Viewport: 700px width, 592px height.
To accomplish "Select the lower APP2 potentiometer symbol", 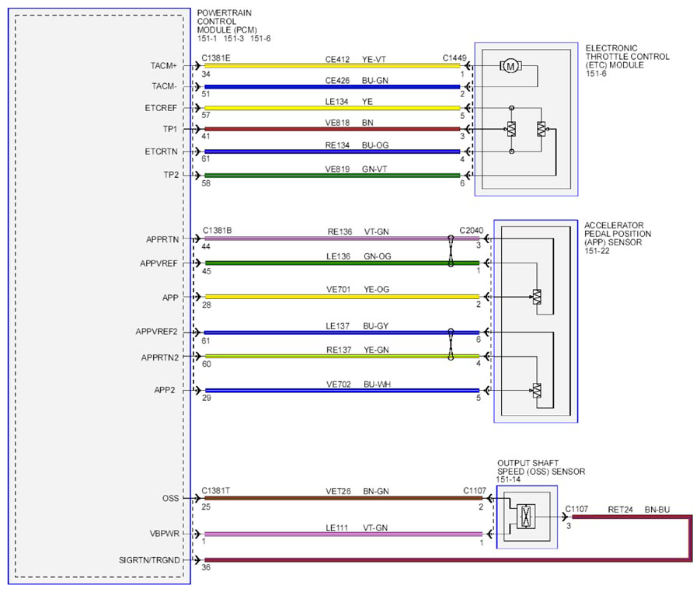I will 537,390.
